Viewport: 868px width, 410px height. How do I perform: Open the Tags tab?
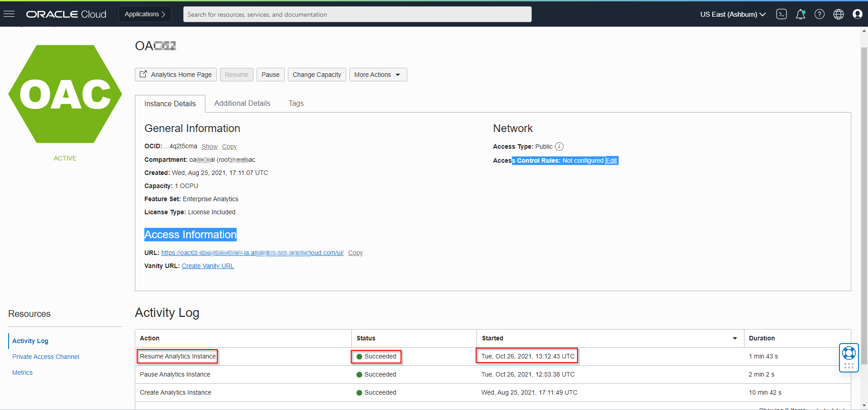click(x=296, y=104)
